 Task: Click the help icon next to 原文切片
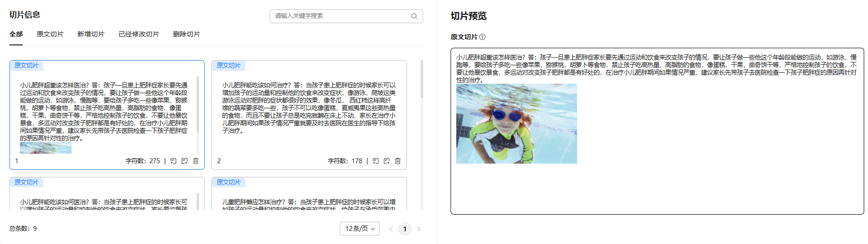pos(482,37)
